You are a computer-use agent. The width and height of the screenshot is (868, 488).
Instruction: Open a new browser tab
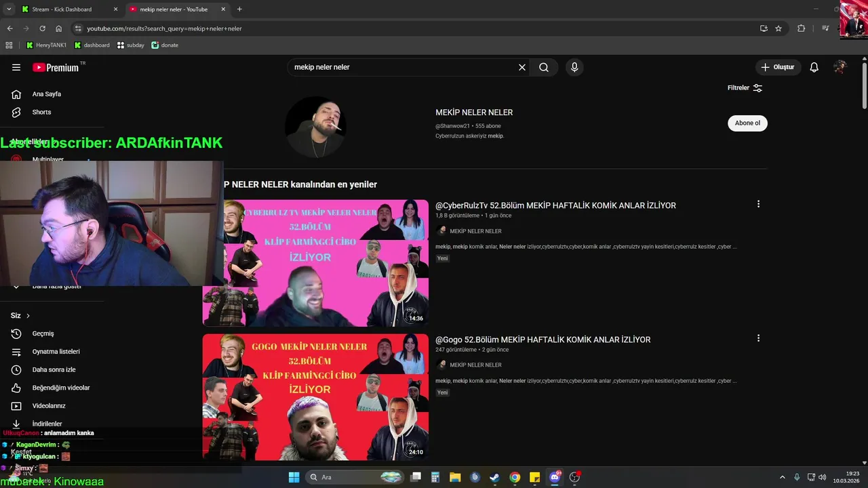pos(239,9)
